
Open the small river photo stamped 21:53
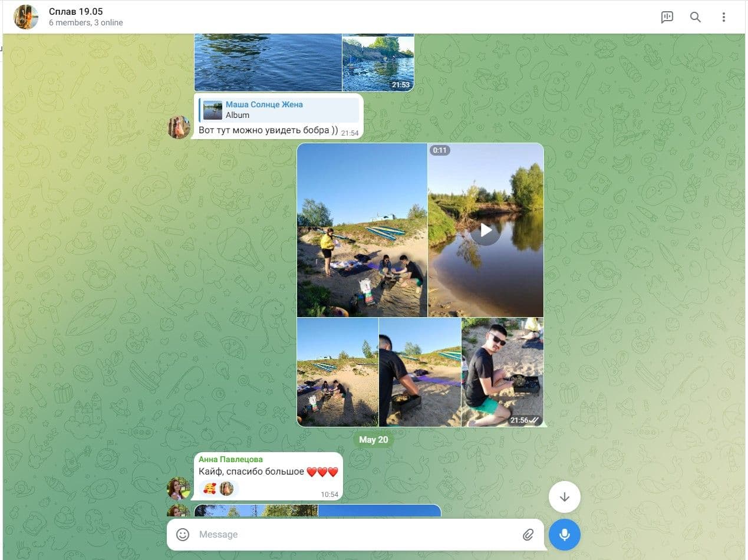pos(378,64)
